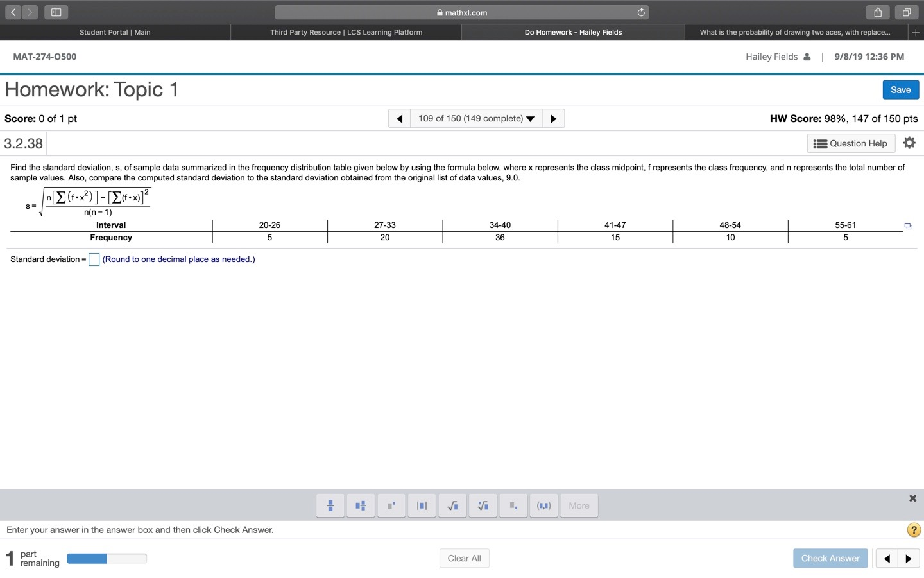
Task: Select the fraction template icon
Action: click(330, 505)
